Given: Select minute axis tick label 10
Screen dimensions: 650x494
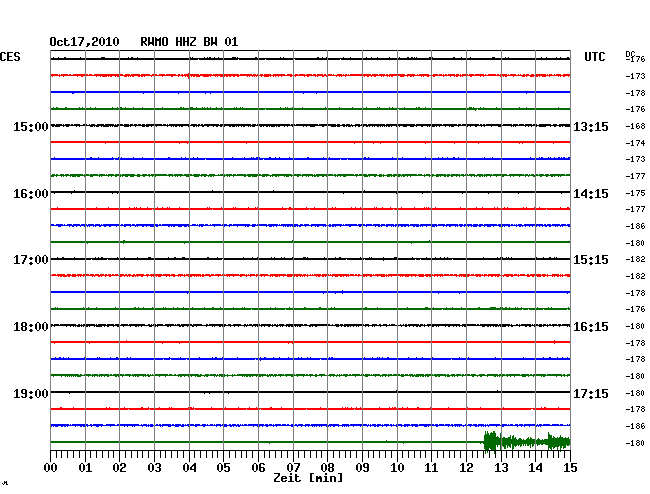Looking at the screenshot, I should pyautogui.click(x=397, y=467).
